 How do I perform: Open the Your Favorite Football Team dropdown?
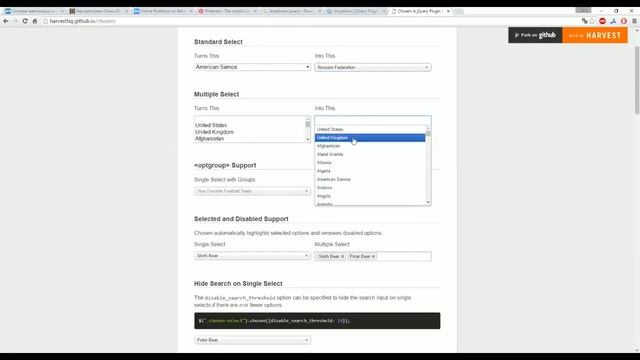pos(252,191)
